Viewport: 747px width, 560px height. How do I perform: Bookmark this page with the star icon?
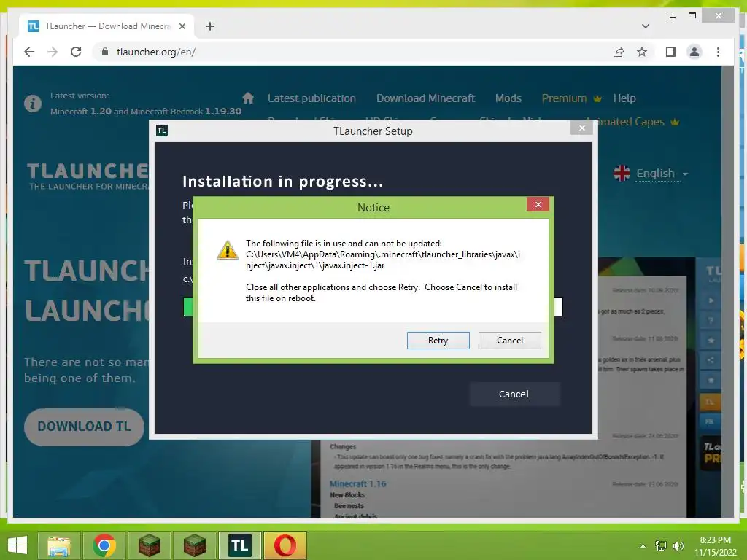tap(642, 52)
